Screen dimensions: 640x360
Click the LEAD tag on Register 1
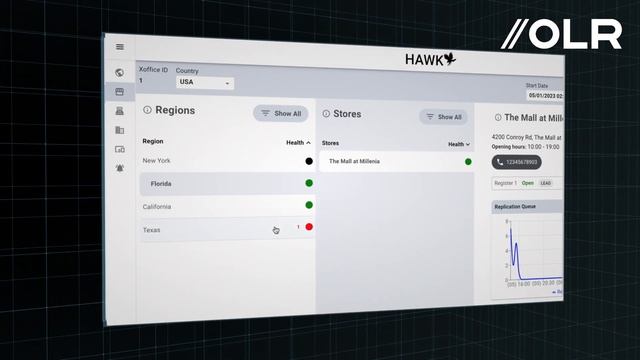click(x=546, y=183)
